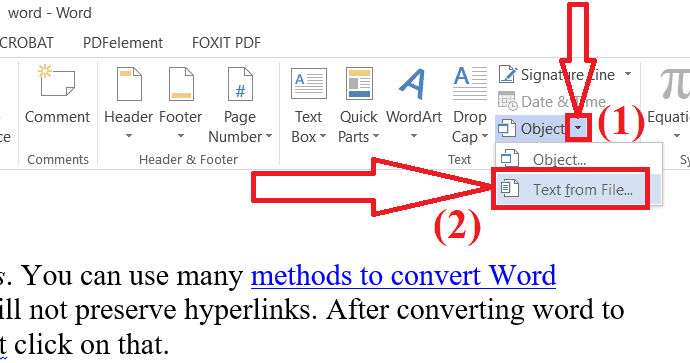This screenshot has height=363, width=690.
Task: Click the Comment icon
Action: coord(57,81)
